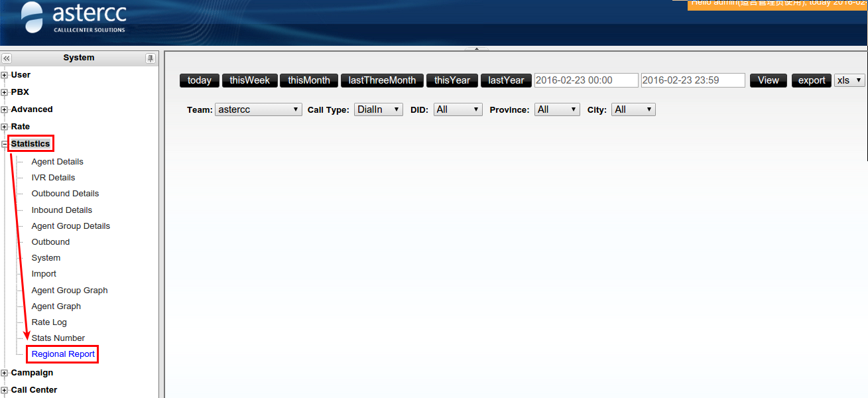
Task: Expand the Campaign tree node
Action: coord(5,373)
